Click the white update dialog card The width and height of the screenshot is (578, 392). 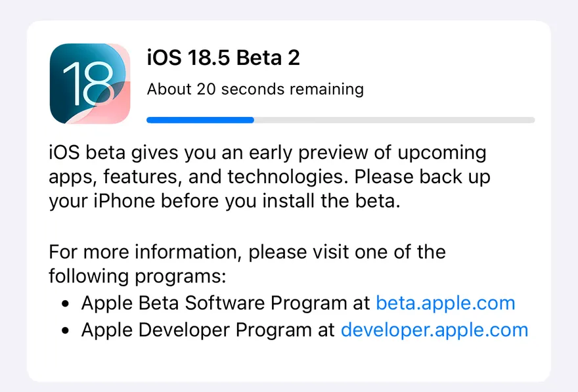point(289,197)
